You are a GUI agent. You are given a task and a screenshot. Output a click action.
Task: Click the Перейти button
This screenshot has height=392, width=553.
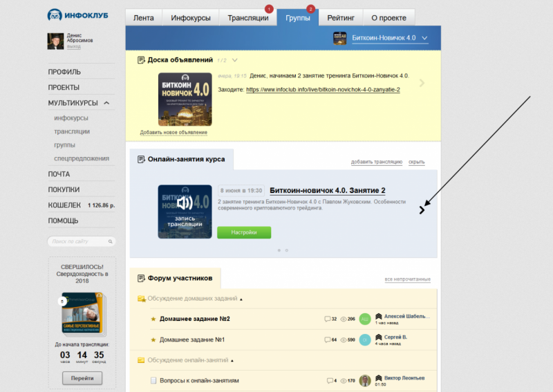(82, 378)
